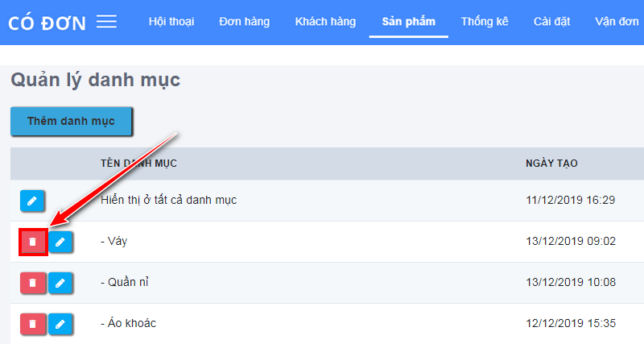This screenshot has height=344, width=644.
Task: Open the Thống kê tab
Action: (485, 22)
